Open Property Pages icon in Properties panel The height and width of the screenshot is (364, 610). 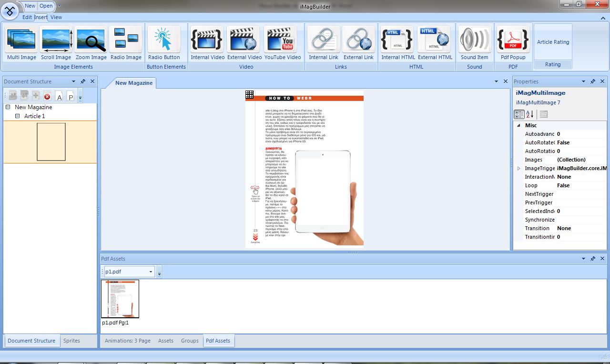click(544, 114)
